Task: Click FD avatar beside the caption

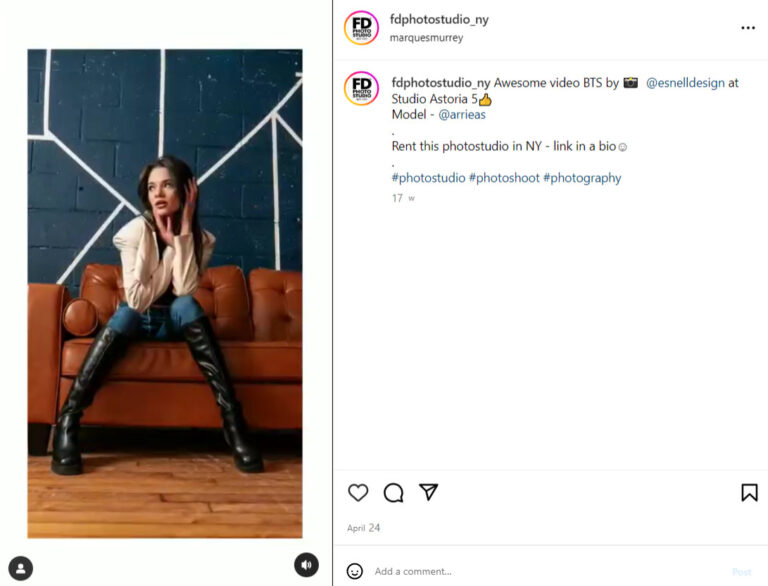Action: (x=361, y=88)
